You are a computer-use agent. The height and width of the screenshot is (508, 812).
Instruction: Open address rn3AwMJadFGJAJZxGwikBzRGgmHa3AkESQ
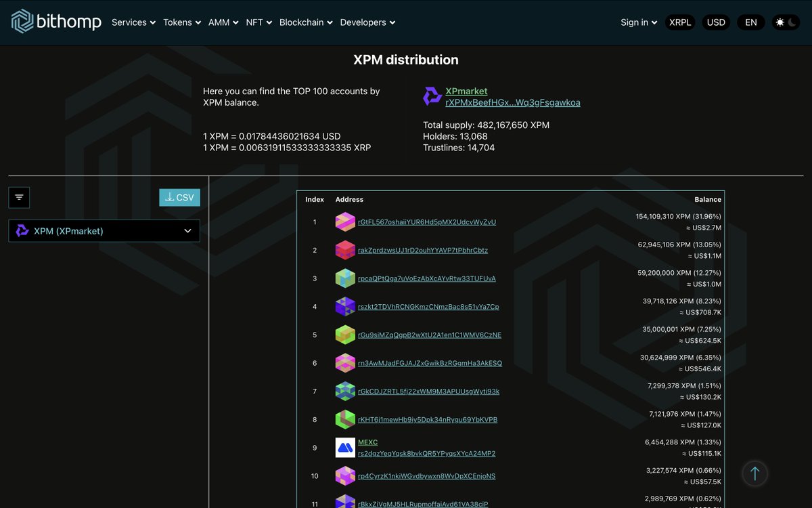(x=430, y=363)
